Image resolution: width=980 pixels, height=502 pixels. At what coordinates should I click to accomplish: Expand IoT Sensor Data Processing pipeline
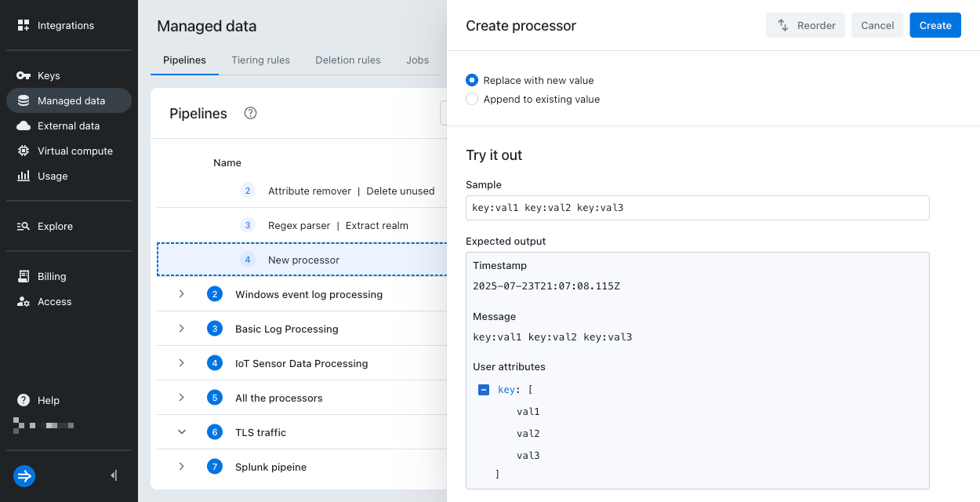pos(181,363)
